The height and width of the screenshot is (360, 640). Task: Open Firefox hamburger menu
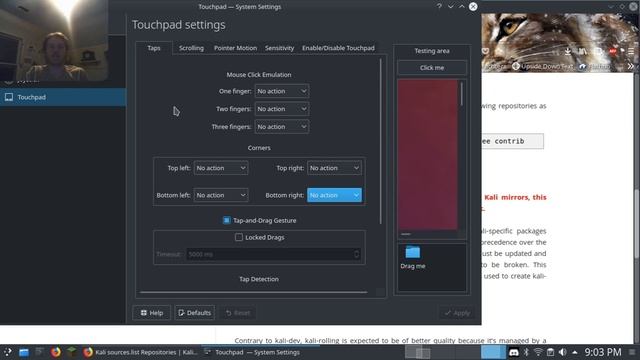tap(631, 51)
